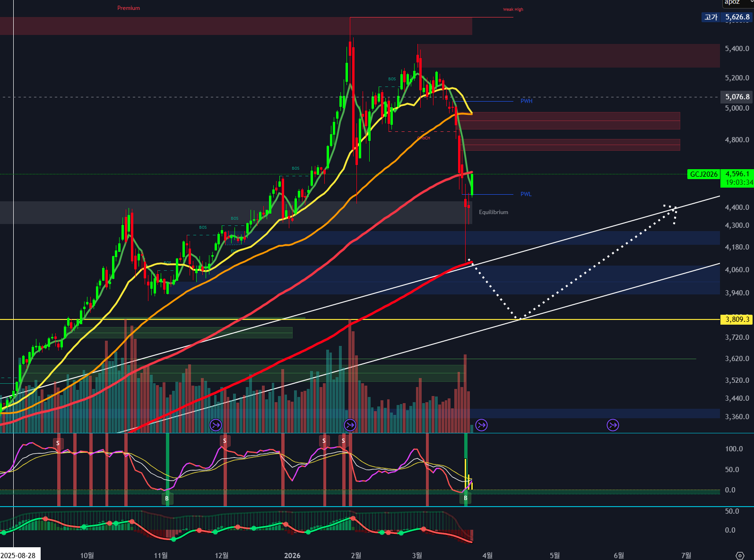Select the October S sell signal marker
Viewport: 754px width, 560px height.
coord(58,443)
